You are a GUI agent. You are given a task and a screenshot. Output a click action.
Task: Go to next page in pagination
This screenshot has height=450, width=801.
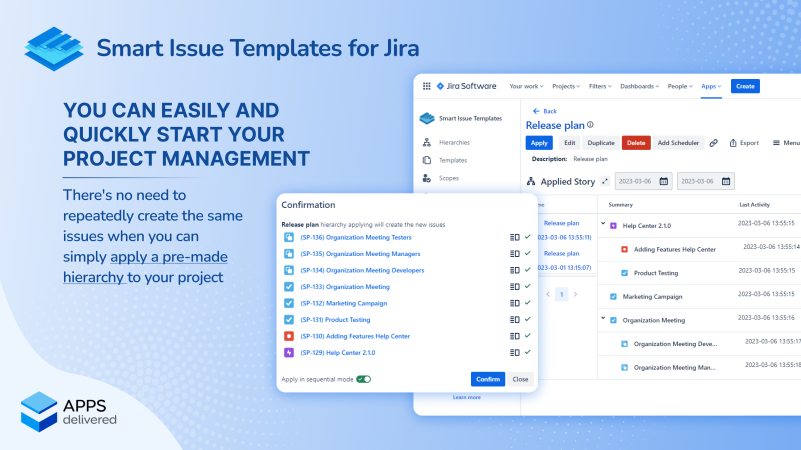576,295
